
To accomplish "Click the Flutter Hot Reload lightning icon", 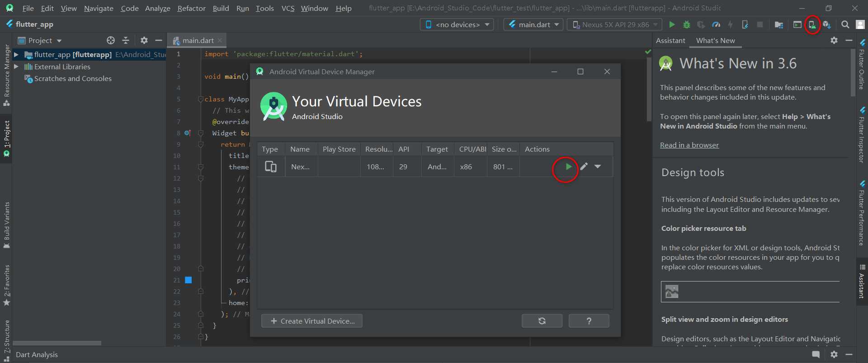I will tap(731, 24).
